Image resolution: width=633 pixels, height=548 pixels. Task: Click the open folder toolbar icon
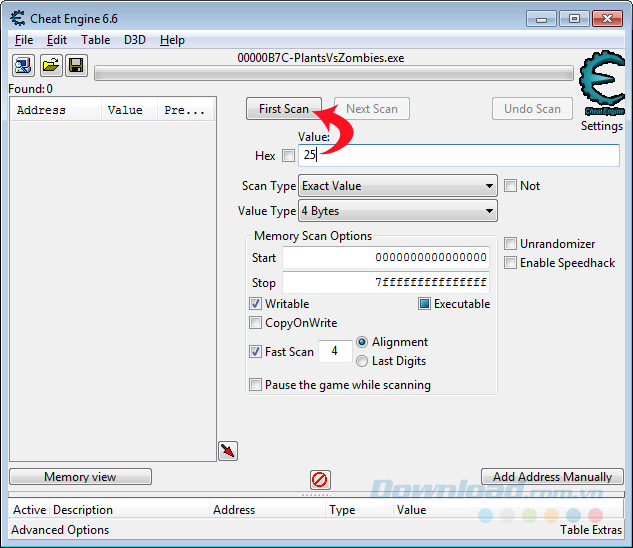(x=51, y=65)
